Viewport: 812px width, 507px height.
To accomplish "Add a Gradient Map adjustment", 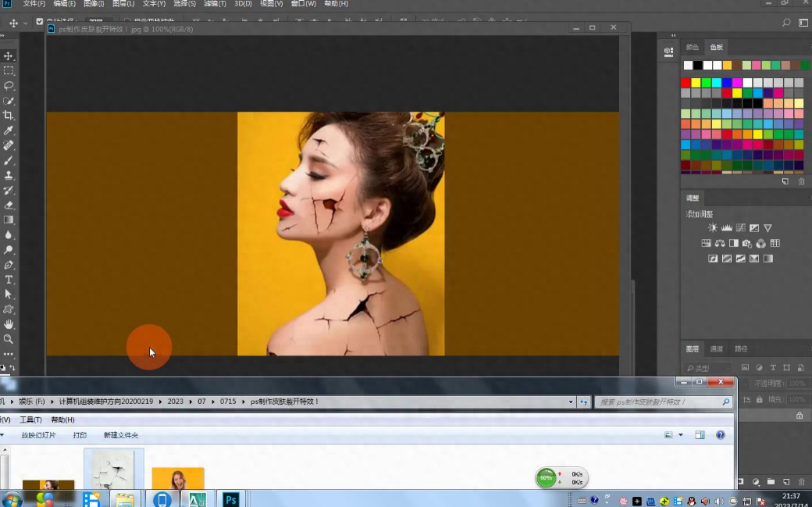I will coord(768,258).
